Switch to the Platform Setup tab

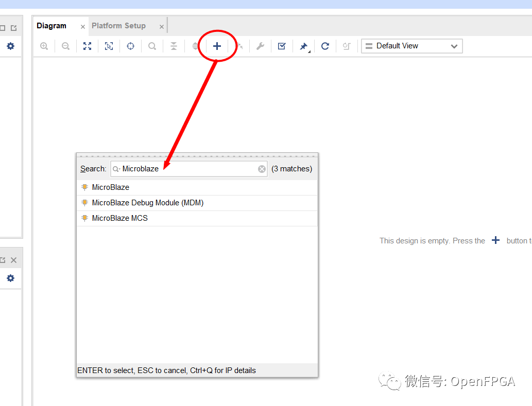[x=119, y=26]
